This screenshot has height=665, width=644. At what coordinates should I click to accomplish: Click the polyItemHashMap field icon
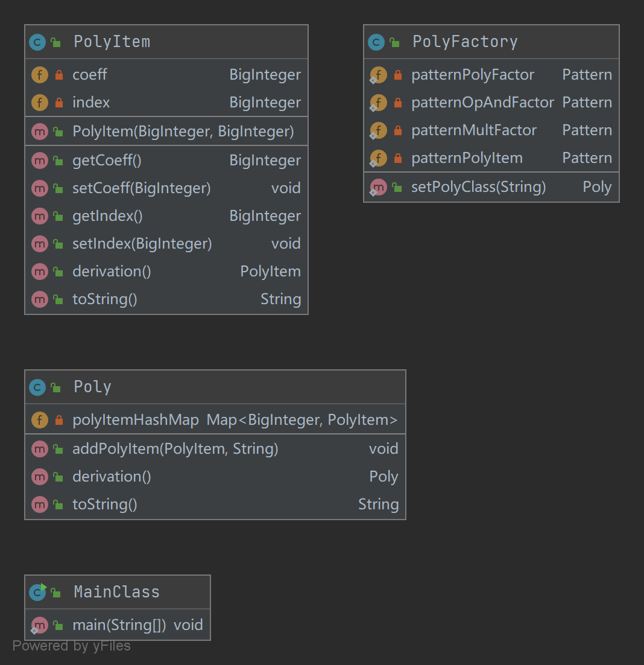coord(39,420)
